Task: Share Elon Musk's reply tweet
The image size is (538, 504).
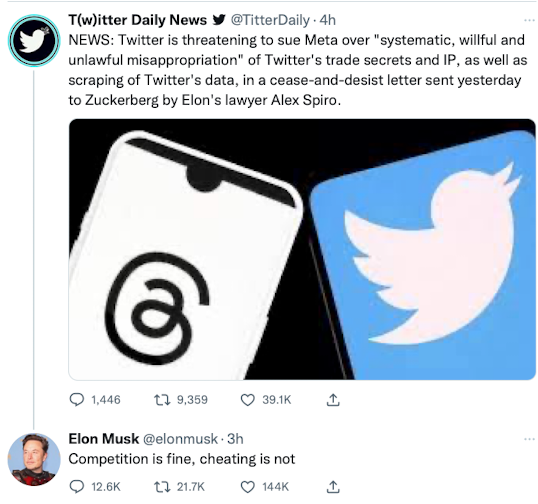Action: [x=333, y=487]
